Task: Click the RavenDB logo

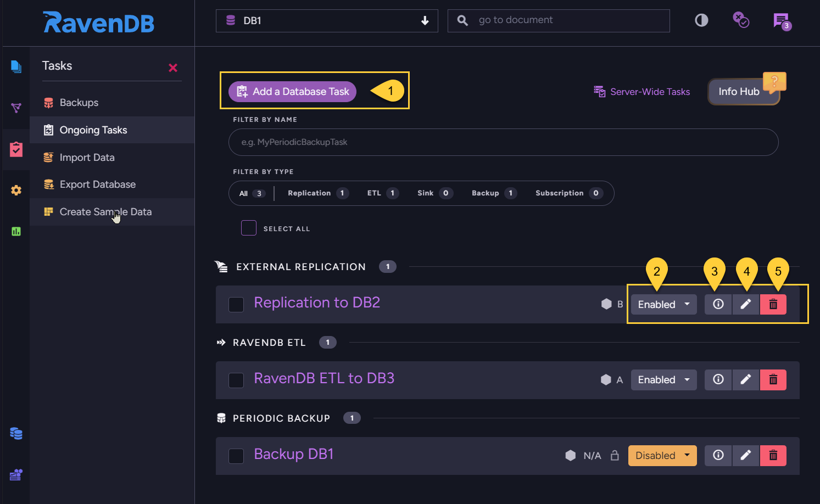Action: 99,23
